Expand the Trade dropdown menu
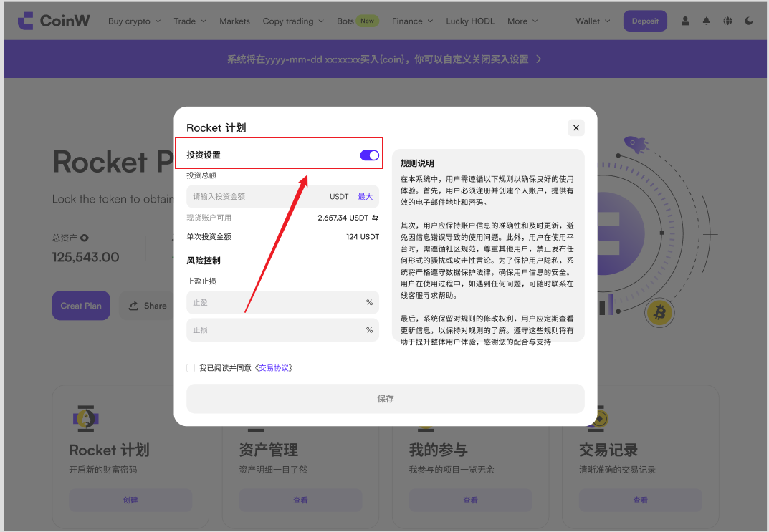Viewport: 769px width, 532px height. click(189, 21)
